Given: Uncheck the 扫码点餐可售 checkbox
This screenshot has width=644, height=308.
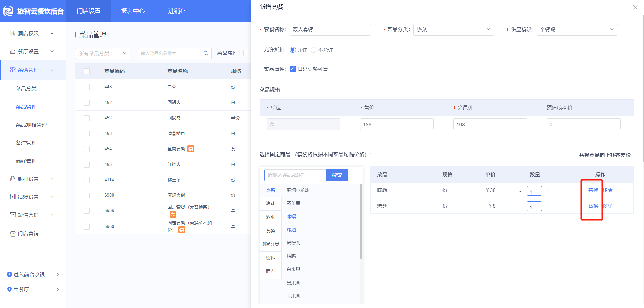Looking at the screenshot, I should [x=293, y=69].
